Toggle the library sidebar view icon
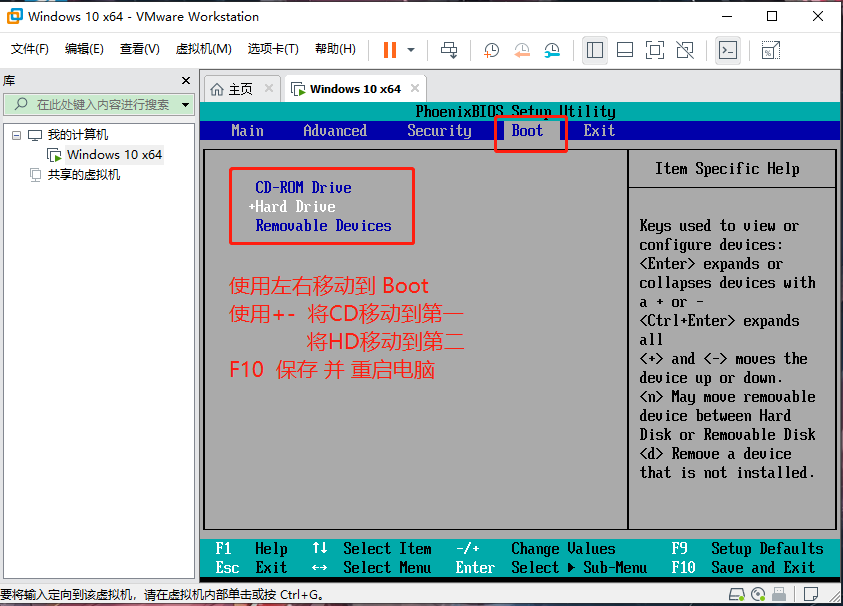This screenshot has width=843, height=606. tap(595, 50)
